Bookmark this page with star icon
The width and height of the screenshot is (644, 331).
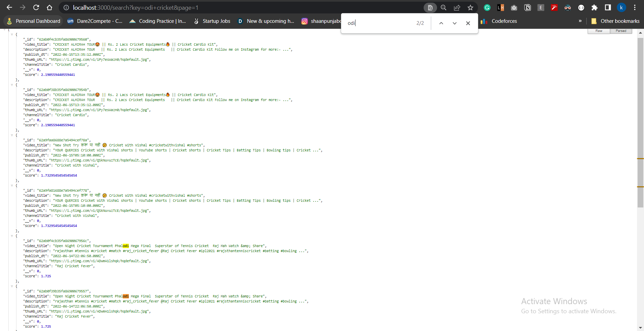470,7
